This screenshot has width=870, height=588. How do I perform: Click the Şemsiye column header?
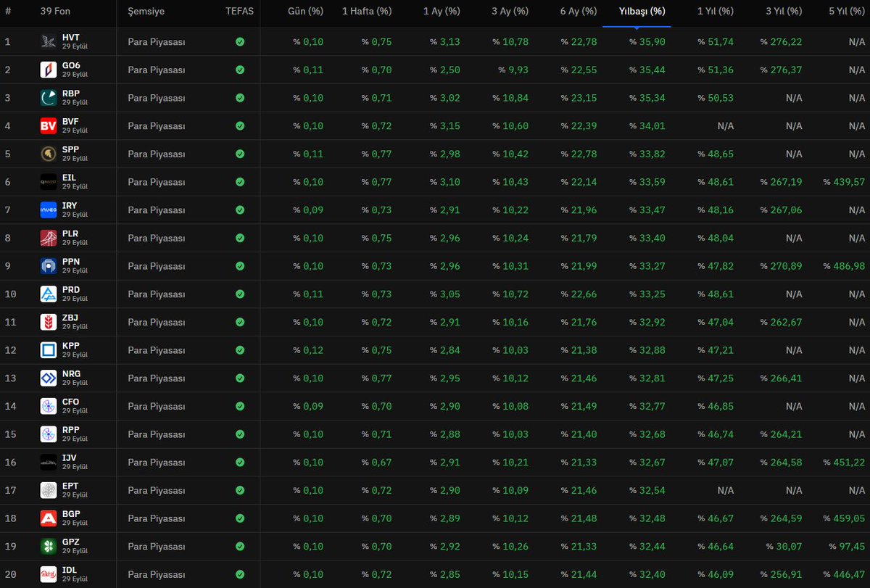click(146, 12)
